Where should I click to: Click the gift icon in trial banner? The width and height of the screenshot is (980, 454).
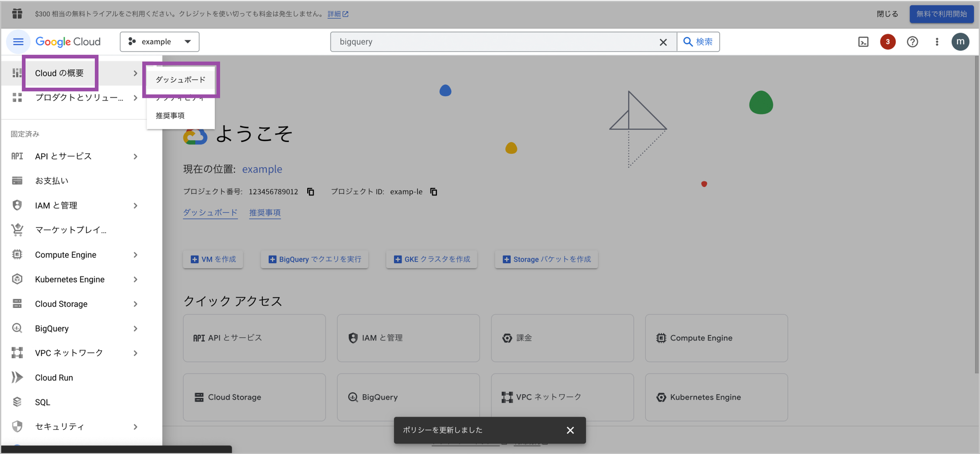coord(17,14)
